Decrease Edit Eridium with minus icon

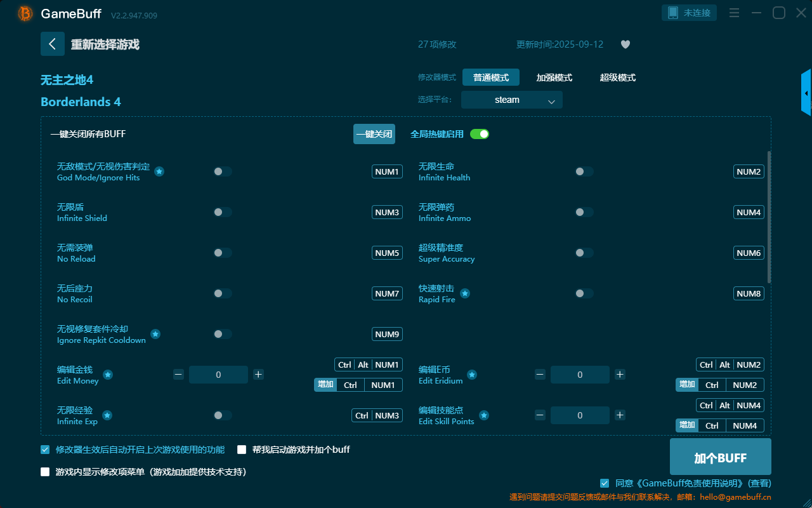coord(540,375)
